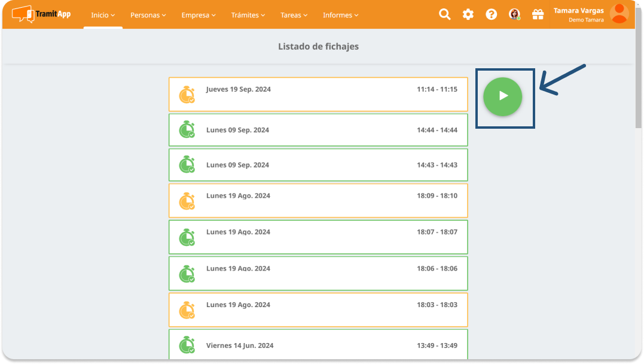Viewport: 644px width, 364px height.
Task: Click the orange profile picture of Tamara Vargas
Action: (x=619, y=13)
